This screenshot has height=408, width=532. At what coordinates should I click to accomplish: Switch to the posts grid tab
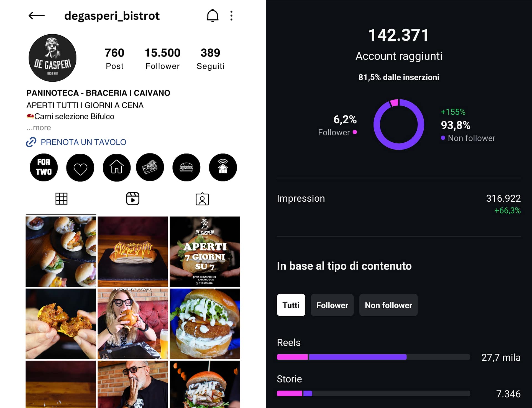point(61,199)
